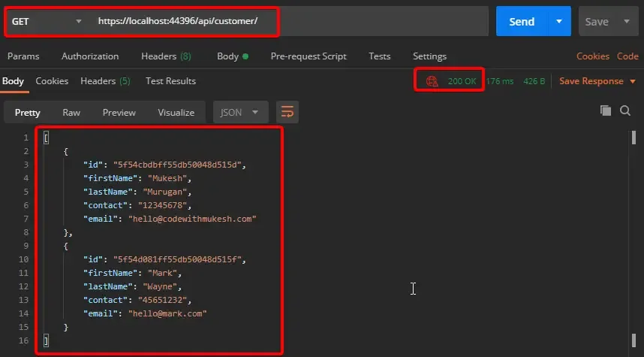Click the red globe network warning icon

tap(432, 81)
